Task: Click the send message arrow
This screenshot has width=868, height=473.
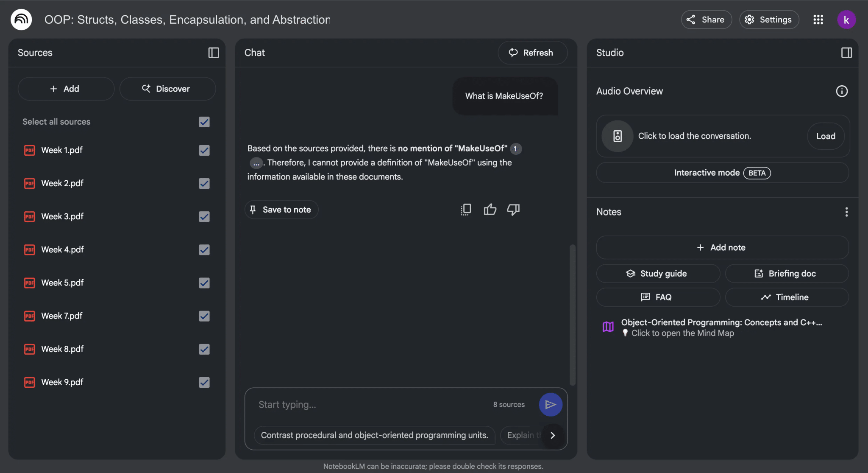Action: pyautogui.click(x=550, y=404)
